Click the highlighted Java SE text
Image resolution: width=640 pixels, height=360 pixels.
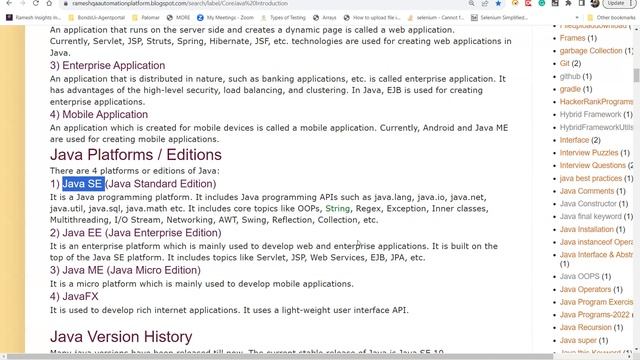(83, 184)
